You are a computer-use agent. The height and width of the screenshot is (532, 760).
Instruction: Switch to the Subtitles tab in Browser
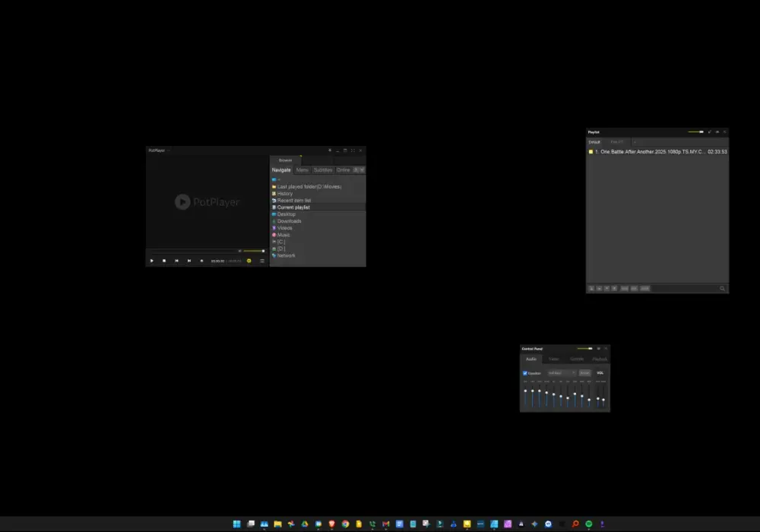tap(323, 170)
